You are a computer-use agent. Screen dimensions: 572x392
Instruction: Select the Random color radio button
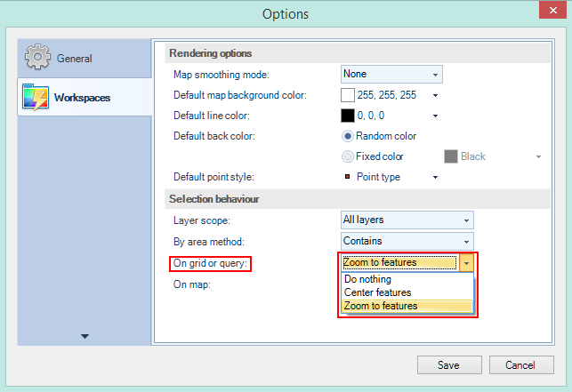coord(348,136)
